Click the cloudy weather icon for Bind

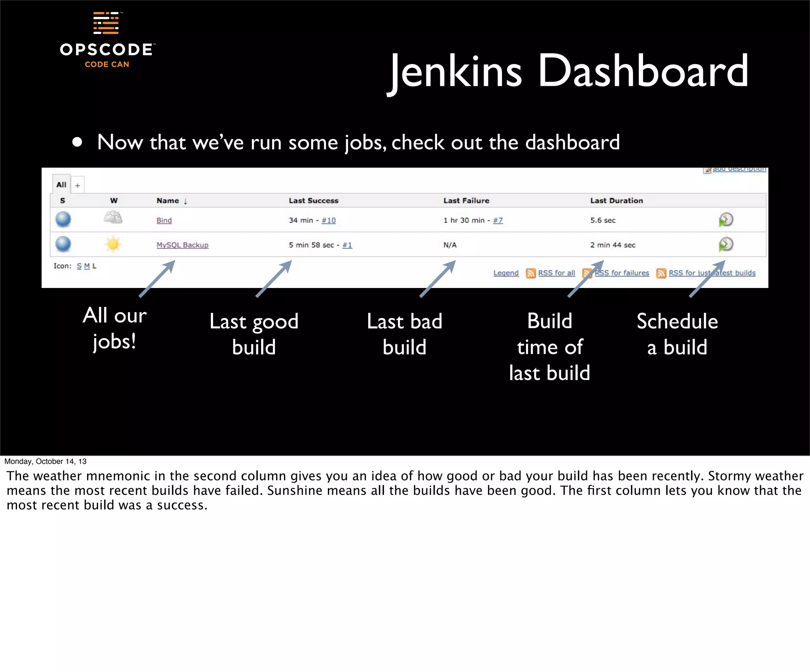point(113,218)
